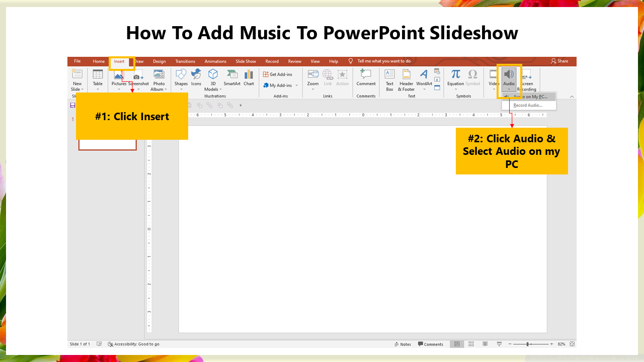This screenshot has width=644, height=362.
Task: Start the Slide Show from status bar
Action: tap(499, 344)
